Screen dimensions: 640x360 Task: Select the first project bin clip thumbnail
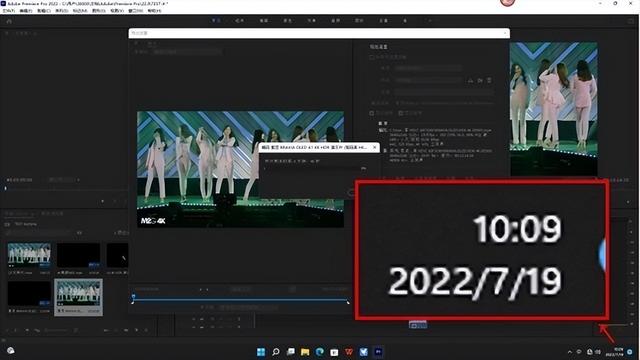(29, 255)
